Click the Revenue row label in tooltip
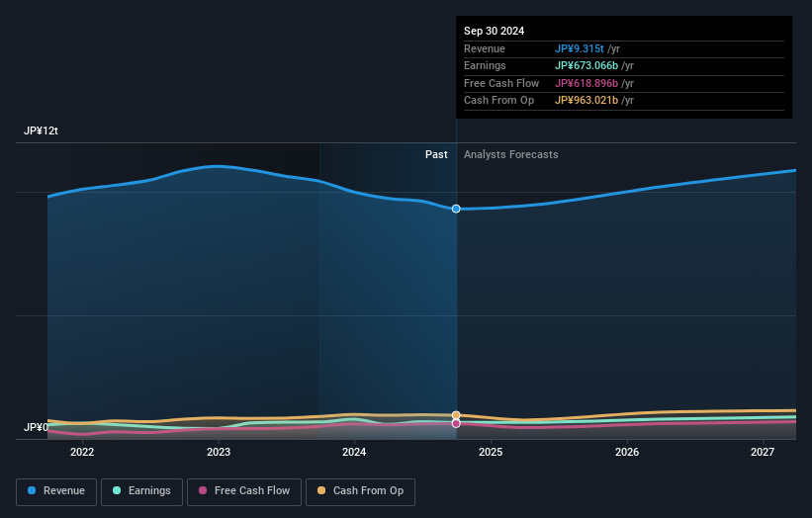The height and width of the screenshot is (518, 812). [x=485, y=48]
